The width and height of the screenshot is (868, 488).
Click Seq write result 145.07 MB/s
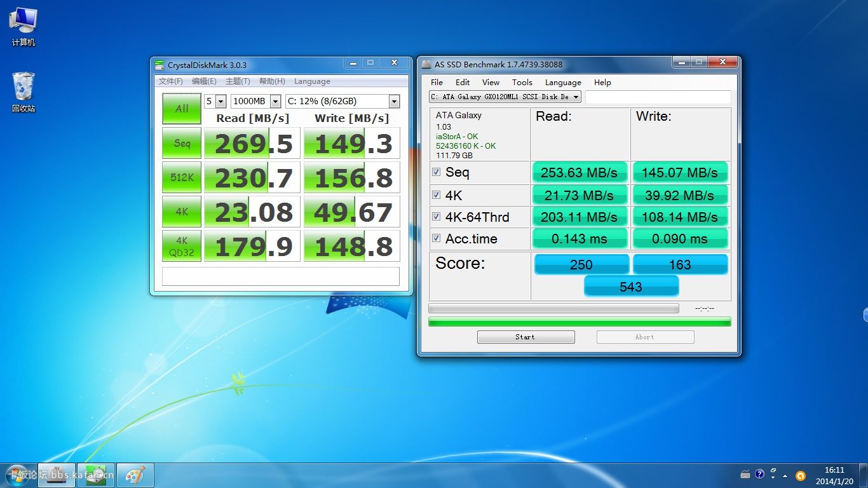(680, 172)
